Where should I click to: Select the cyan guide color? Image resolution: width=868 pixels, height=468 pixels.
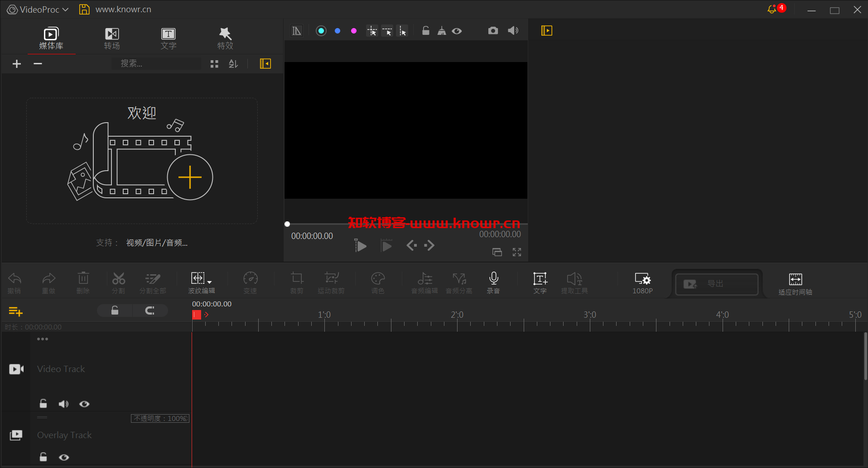point(321,31)
